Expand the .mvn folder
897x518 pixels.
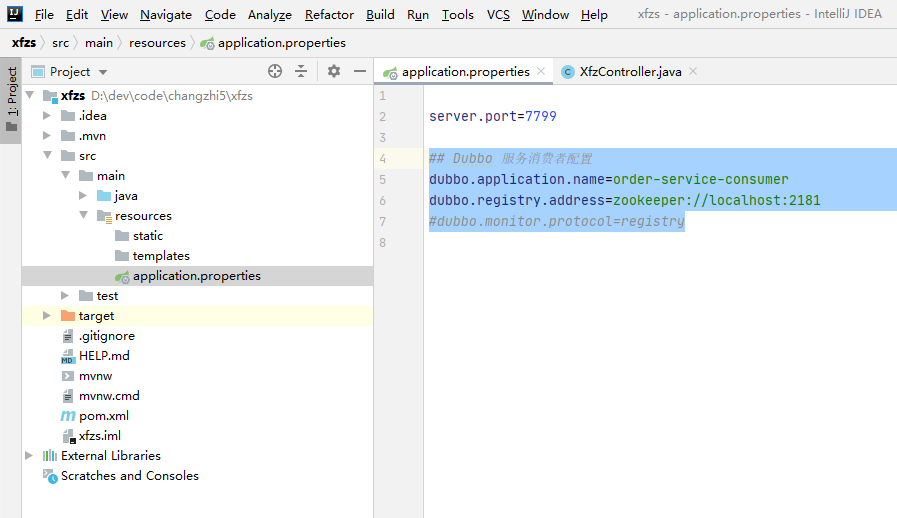point(47,136)
